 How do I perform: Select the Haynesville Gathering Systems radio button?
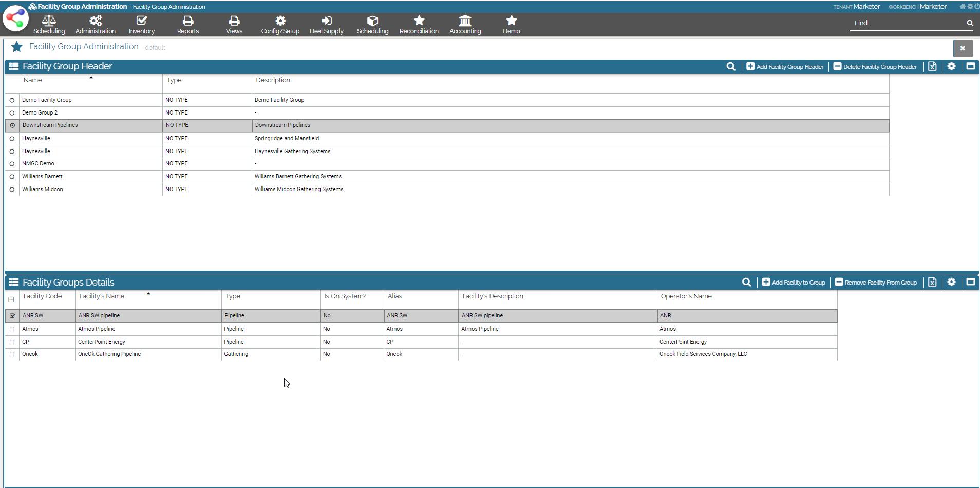[12, 152]
